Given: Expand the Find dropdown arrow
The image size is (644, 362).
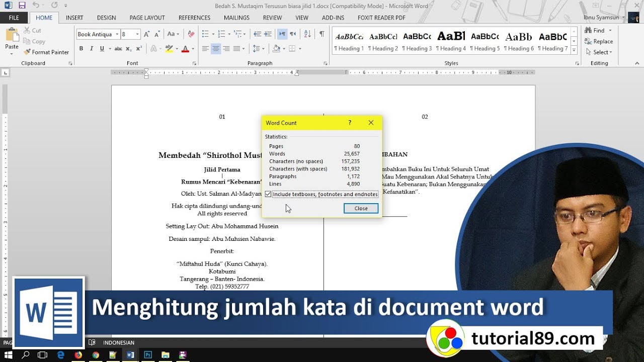Looking at the screenshot, I should tap(610, 31).
